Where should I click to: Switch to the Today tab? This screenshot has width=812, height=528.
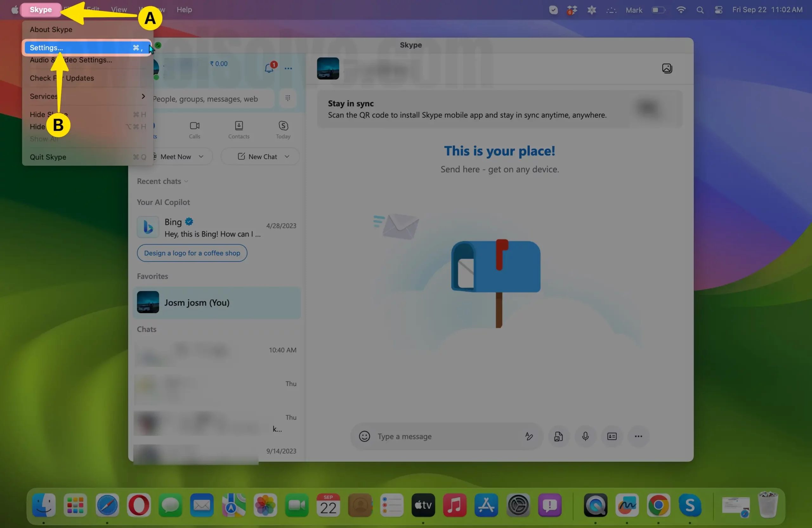283,130
